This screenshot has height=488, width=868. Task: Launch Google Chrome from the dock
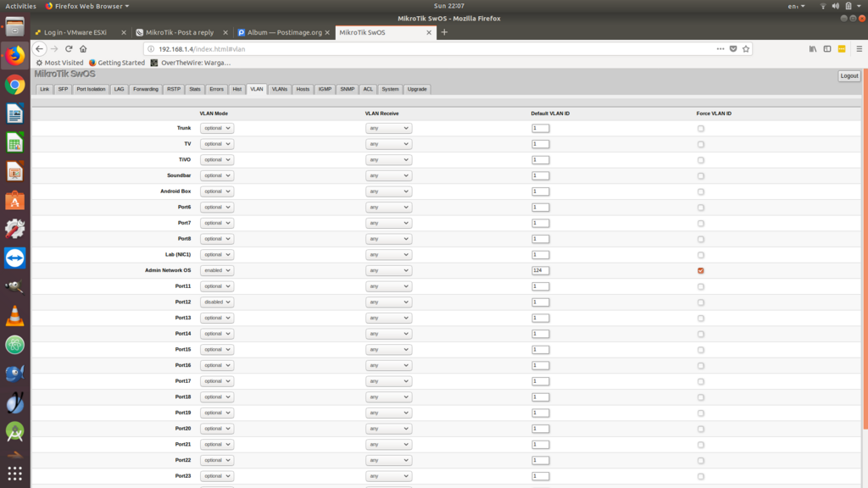(x=15, y=85)
